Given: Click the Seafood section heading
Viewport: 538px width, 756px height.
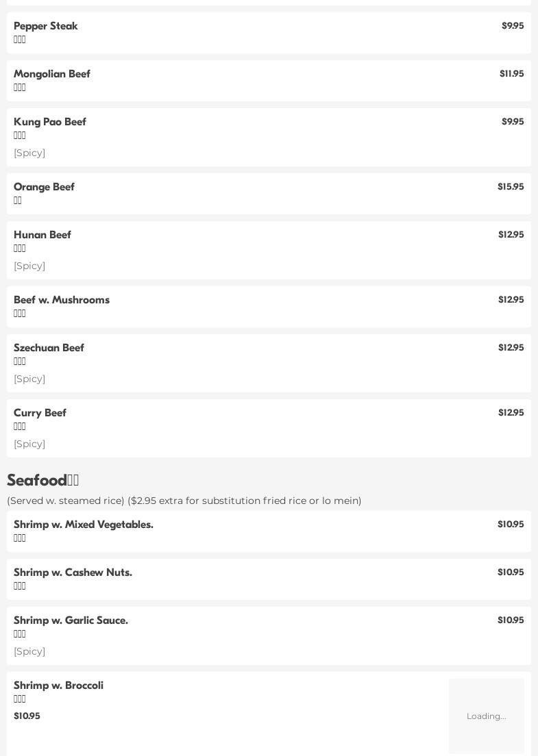Looking at the screenshot, I should 42,480.
